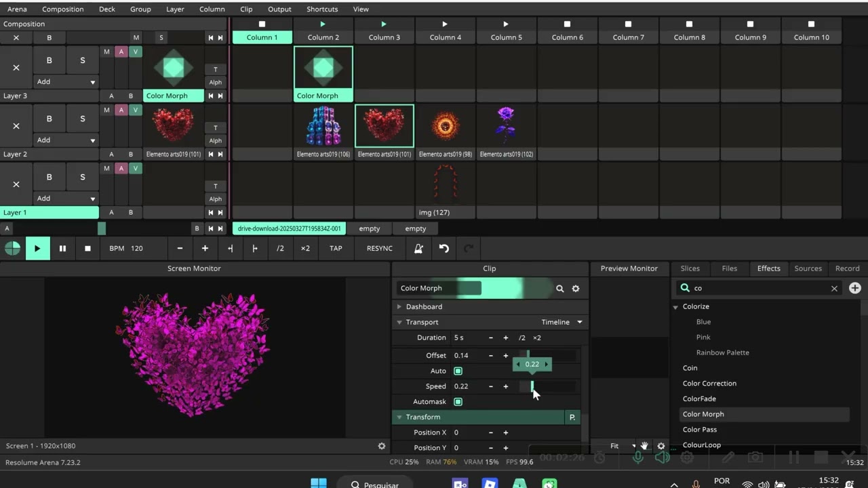Viewport: 868px width, 488px height.
Task: Open the Composition menu
Action: (62, 9)
